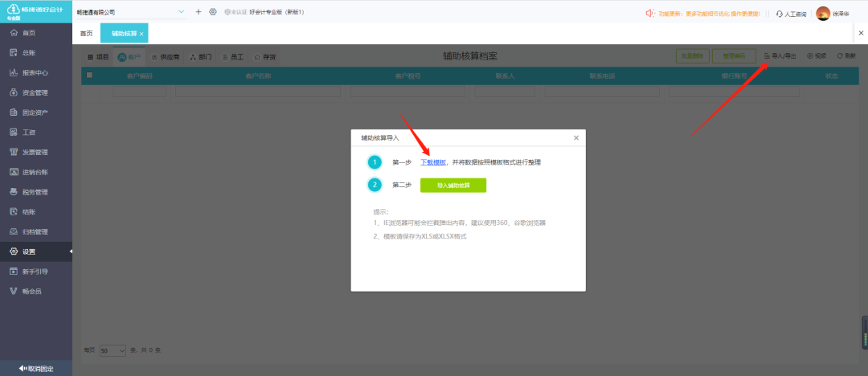Click the 下载模板 link
The height and width of the screenshot is (376, 868).
(x=433, y=162)
